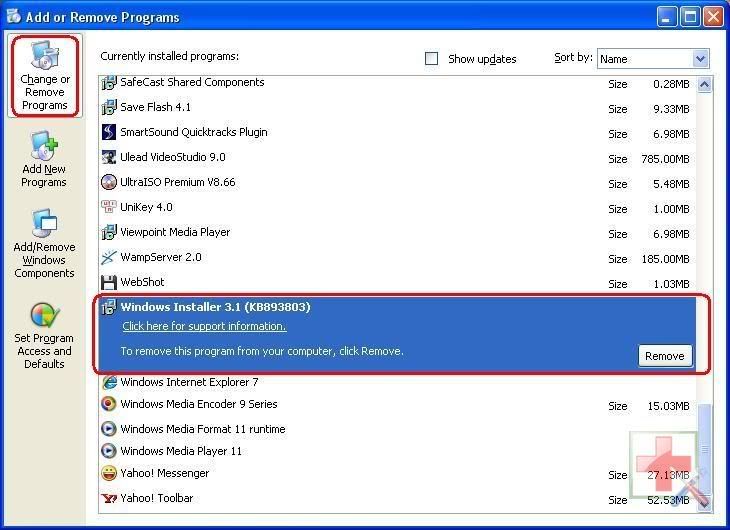
Task: Select Windows Media Player 11 entry
Action: (x=398, y=451)
